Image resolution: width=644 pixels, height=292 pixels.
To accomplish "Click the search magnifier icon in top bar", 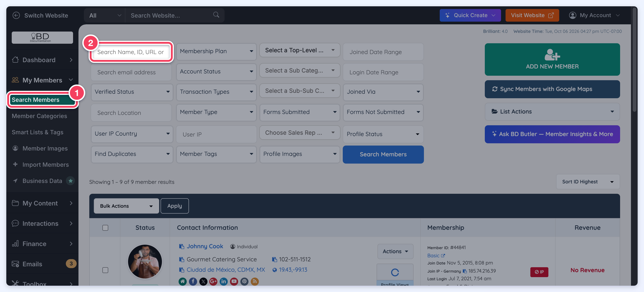I will pos(216,15).
